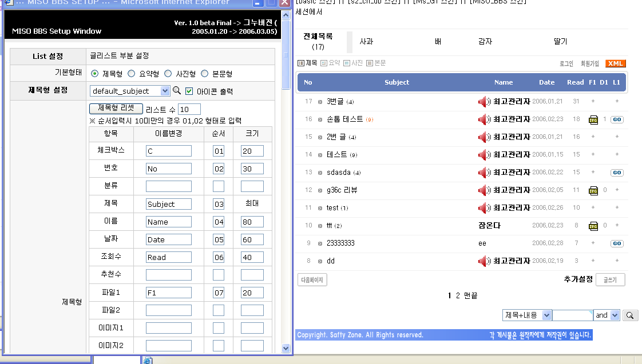Expand the 'and' search operator dropdown
Viewport: 642px width, 364px height.
(x=615, y=315)
